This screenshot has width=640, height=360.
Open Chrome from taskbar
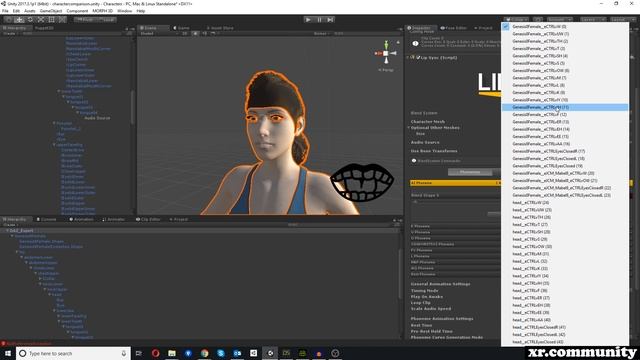pyautogui.click(x=204, y=353)
